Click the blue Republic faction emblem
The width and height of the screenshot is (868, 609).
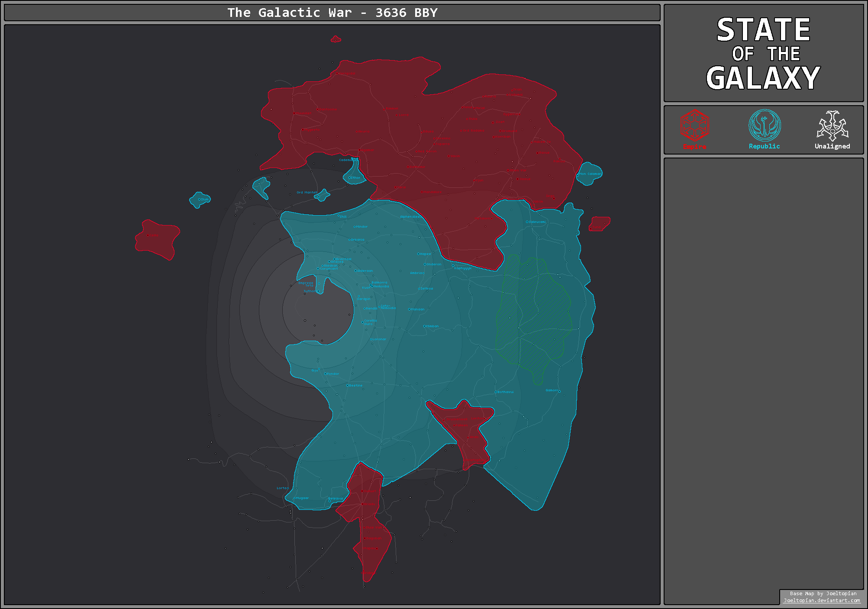tap(765, 126)
